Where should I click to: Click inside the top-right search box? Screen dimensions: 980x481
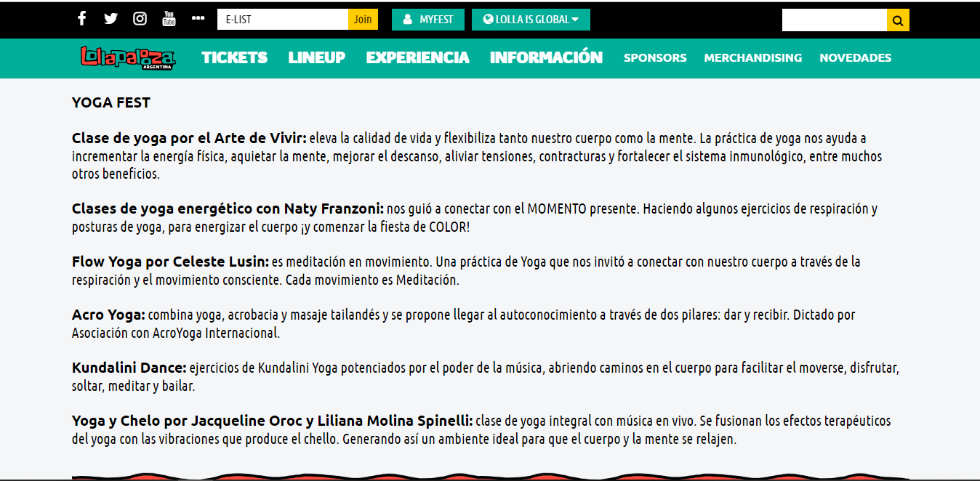click(834, 20)
